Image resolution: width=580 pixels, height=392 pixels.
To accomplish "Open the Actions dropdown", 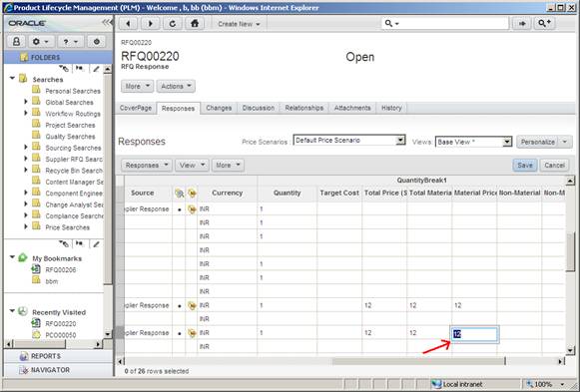I will point(176,86).
